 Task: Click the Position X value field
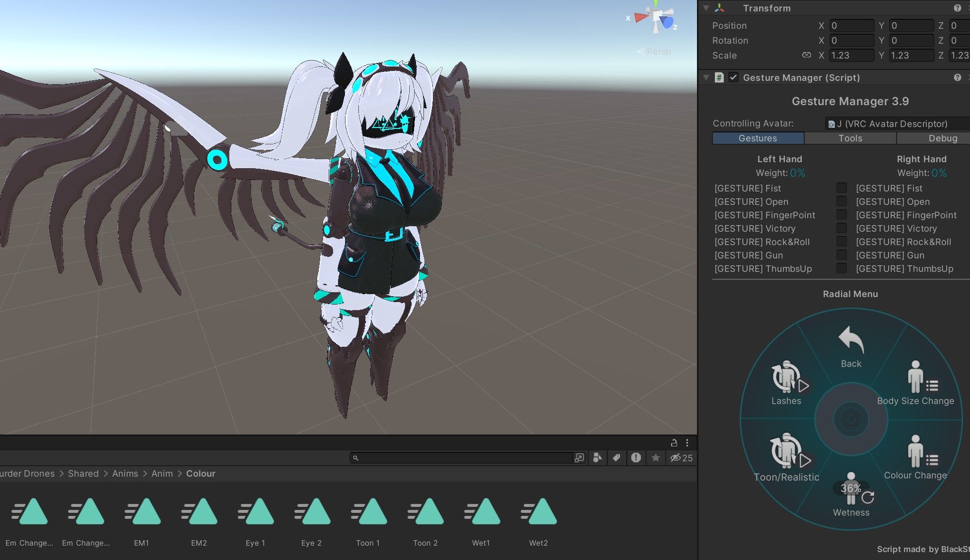[851, 25]
